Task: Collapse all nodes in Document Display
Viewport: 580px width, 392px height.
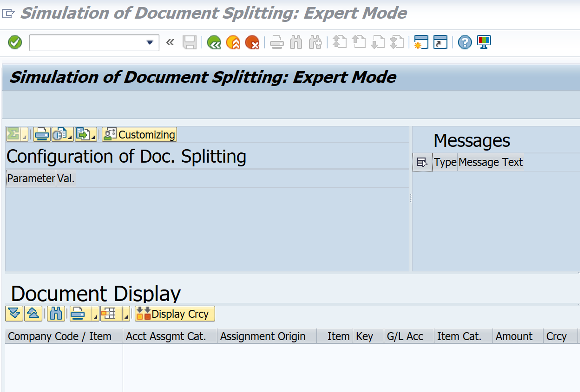Action: (33, 314)
